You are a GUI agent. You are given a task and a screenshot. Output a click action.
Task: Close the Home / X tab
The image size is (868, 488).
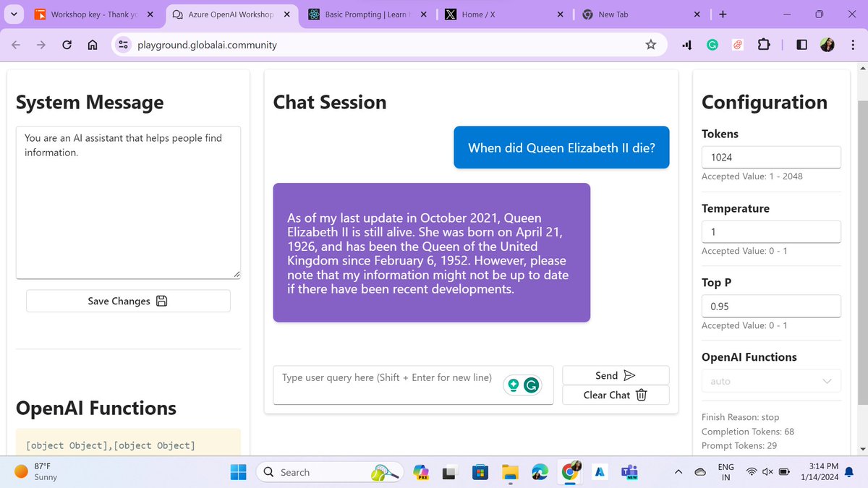click(x=560, y=14)
